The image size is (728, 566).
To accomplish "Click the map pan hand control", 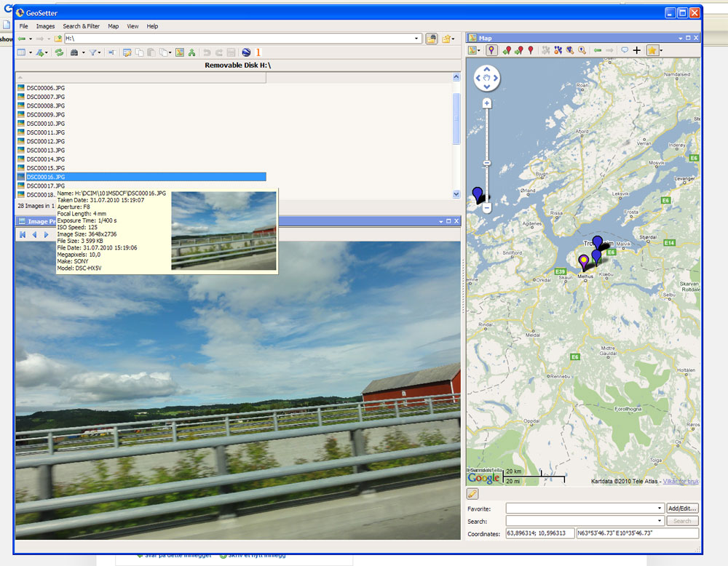I will [x=486, y=78].
